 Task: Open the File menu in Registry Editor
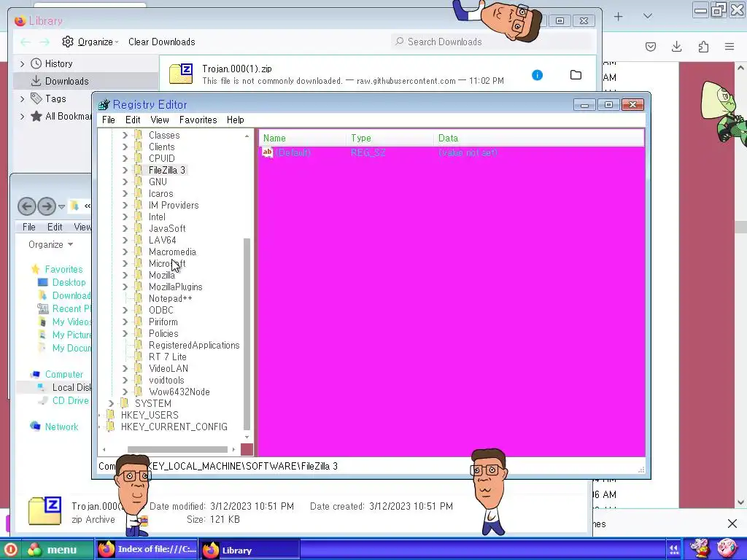(108, 120)
